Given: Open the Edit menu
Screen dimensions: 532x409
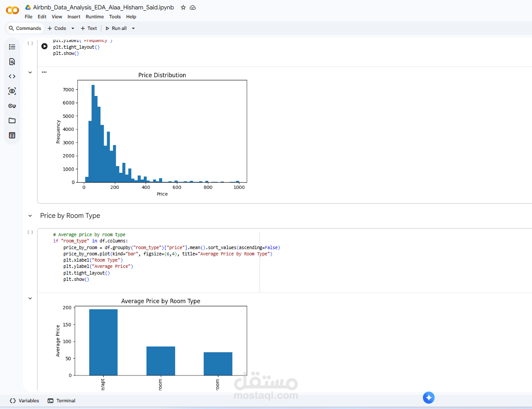Looking at the screenshot, I should click(x=42, y=17).
